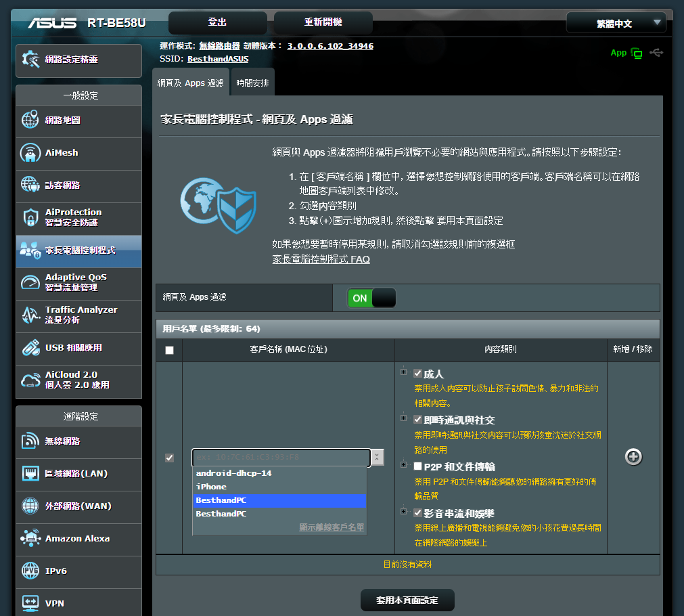The height and width of the screenshot is (616, 684).
Task: Switch to the 時間安排 tab
Action: (x=252, y=83)
